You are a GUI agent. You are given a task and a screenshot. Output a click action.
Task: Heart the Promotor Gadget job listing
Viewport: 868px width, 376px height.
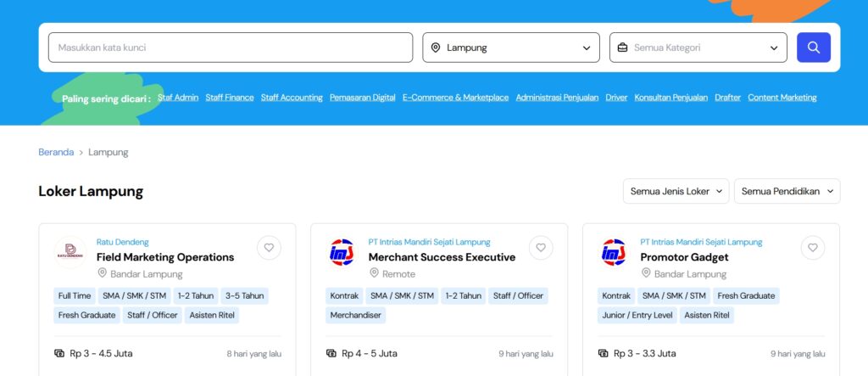(813, 248)
